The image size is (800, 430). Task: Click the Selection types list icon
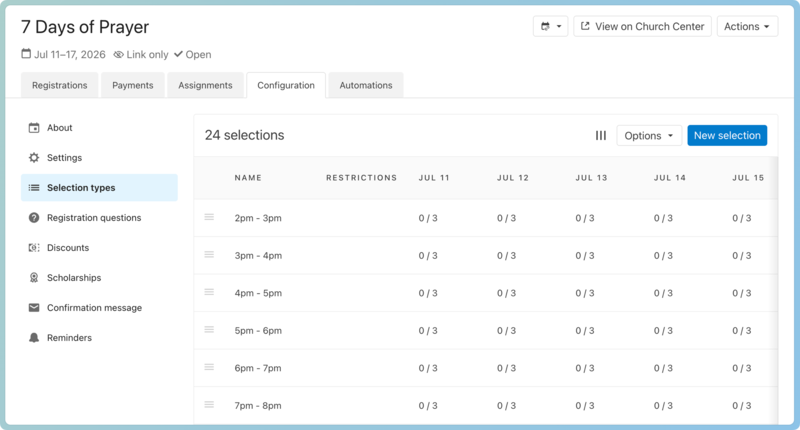34,188
